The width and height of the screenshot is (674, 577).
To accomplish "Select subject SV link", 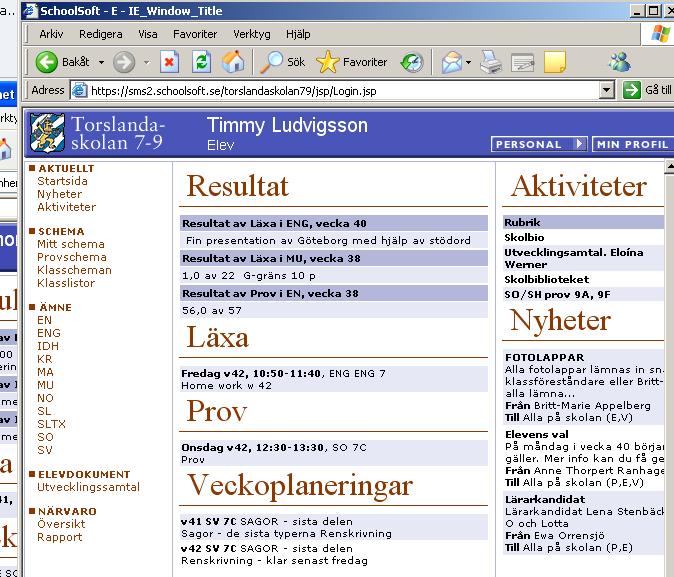I will click(44, 450).
